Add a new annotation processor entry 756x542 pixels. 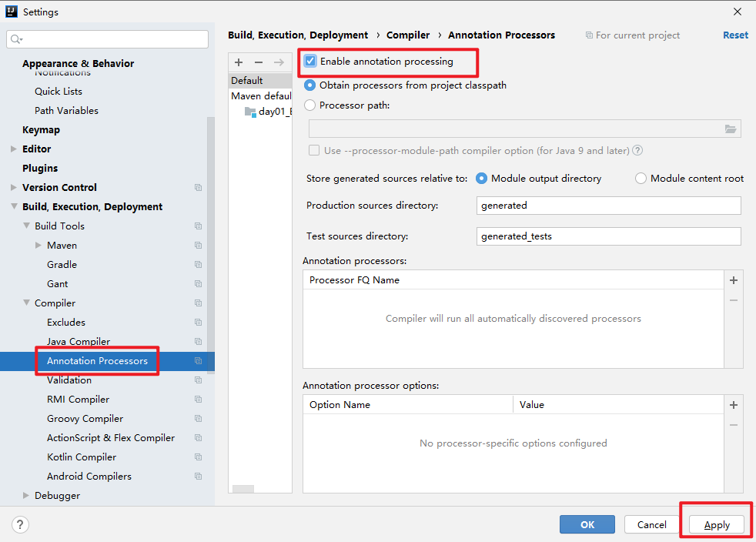click(x=734, y=281)
